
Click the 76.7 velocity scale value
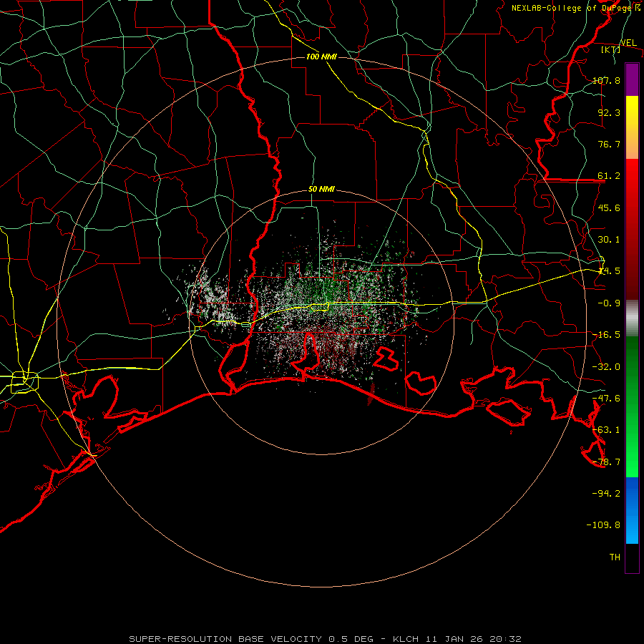(x=609, y=144)
